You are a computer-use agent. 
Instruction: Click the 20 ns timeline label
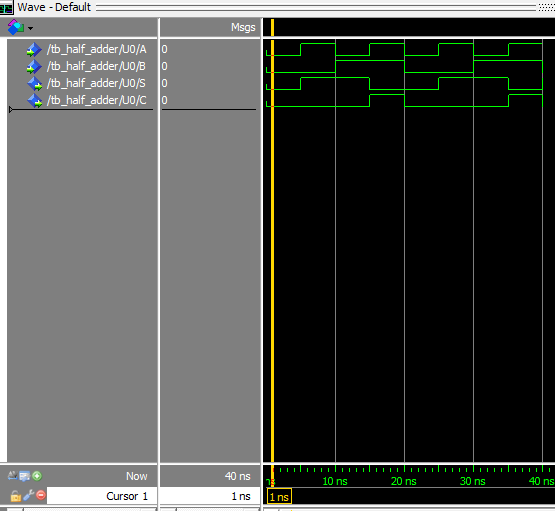pyautogui.click(x=404, y=481)
